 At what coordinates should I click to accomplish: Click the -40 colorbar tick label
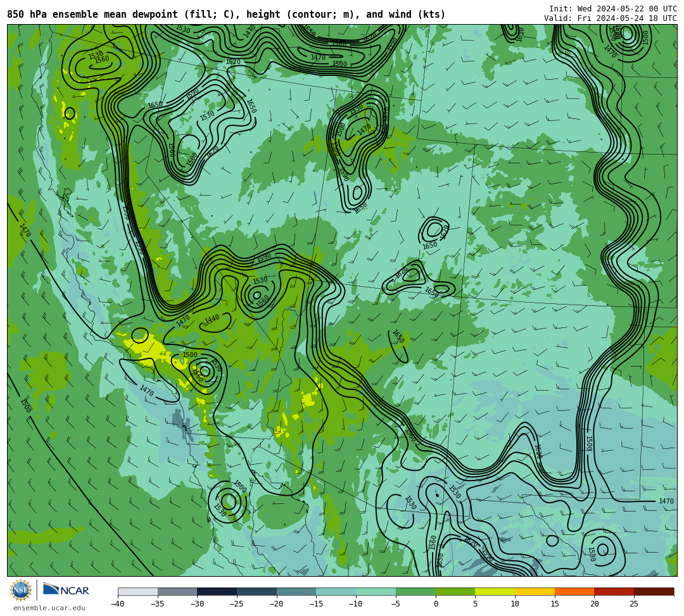(x=118, y=604)
